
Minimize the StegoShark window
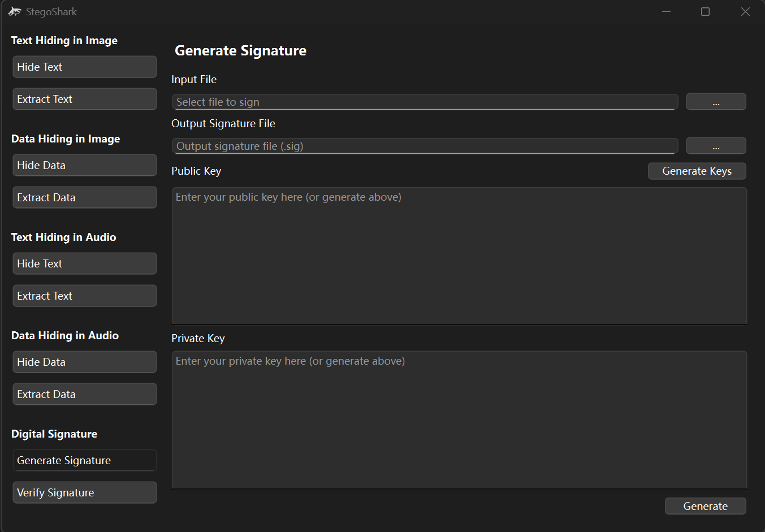pyautogui.click(x=666, y=11)
